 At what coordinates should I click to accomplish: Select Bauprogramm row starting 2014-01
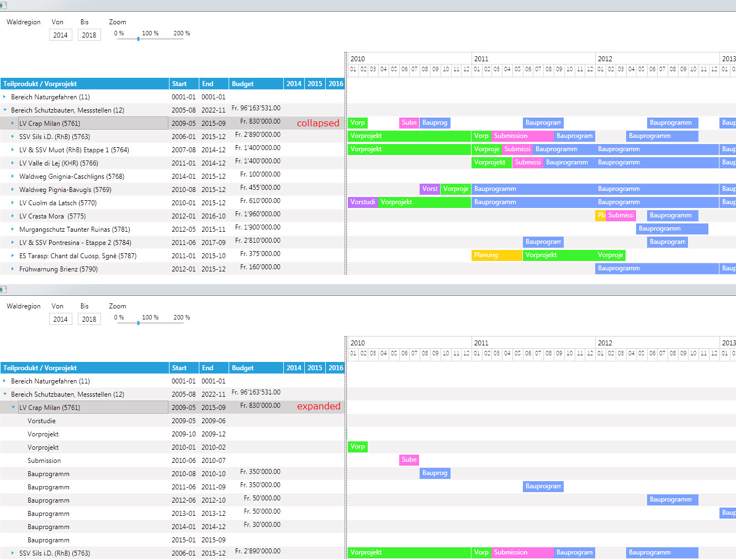[x=172, y=527]
